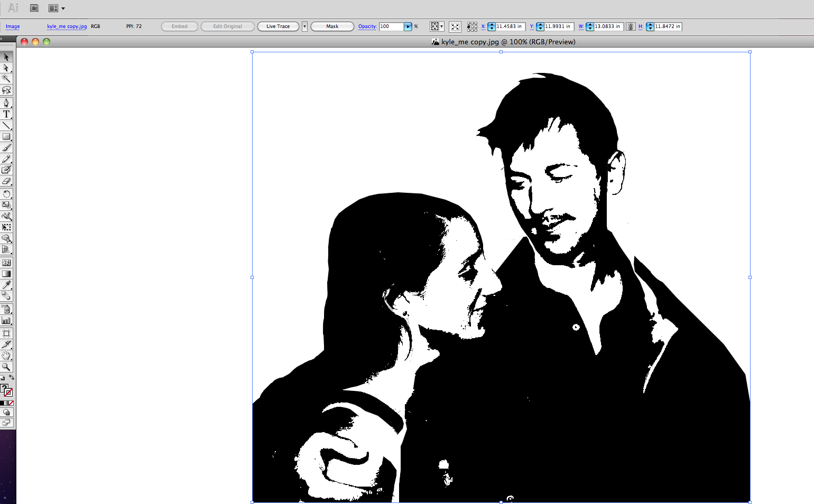
Task: Select the Artboard tool
Action: tap(6, 333)
